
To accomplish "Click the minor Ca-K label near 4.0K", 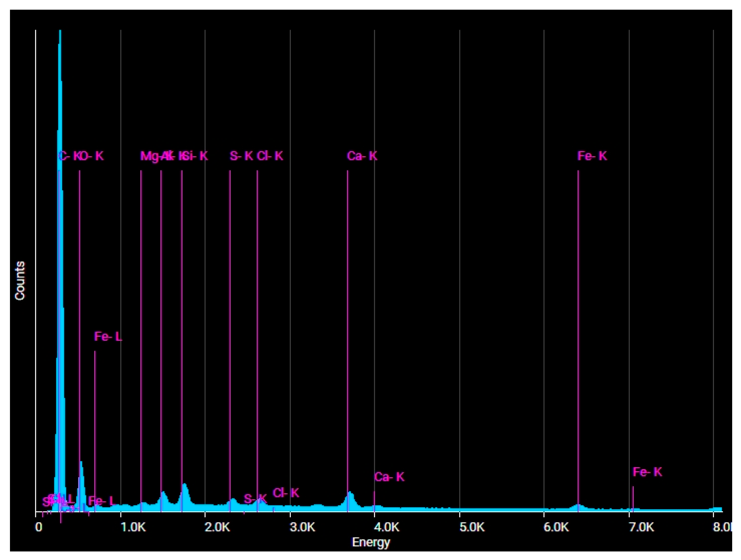I will (x=389, y=477).
